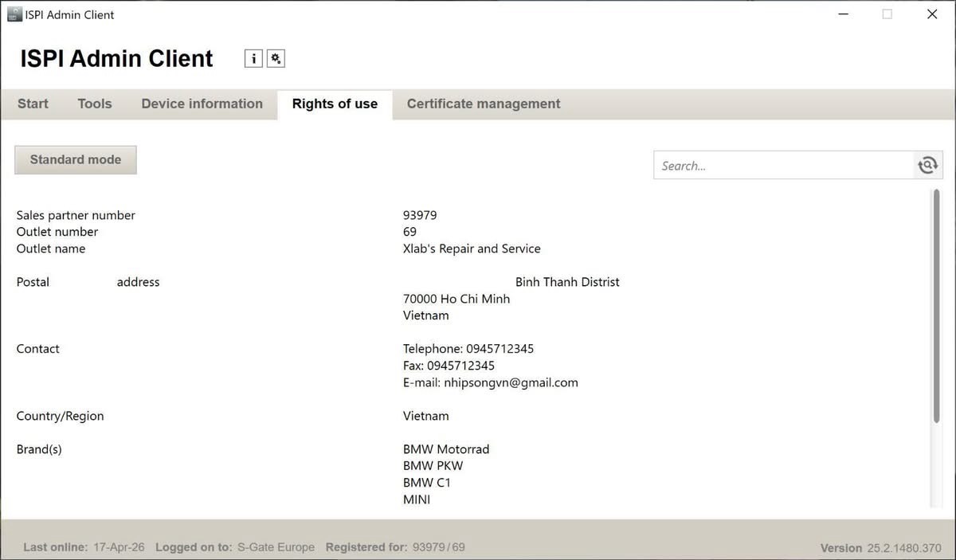Image resolution: width=956 pixels, height=560 pixels.
Task: Select the Device information tab
Action: click(x=202, y=104)
